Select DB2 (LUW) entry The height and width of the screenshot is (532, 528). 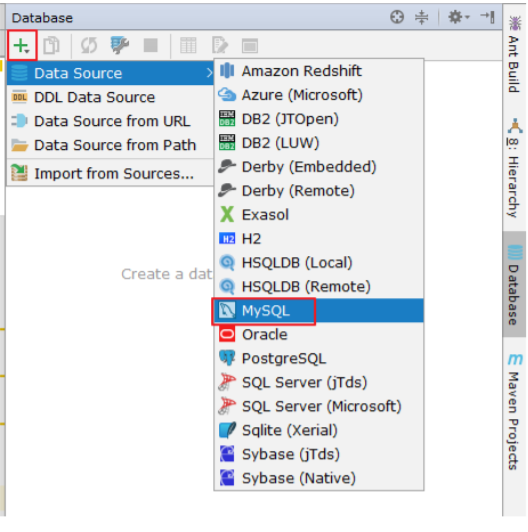(319, 143)
